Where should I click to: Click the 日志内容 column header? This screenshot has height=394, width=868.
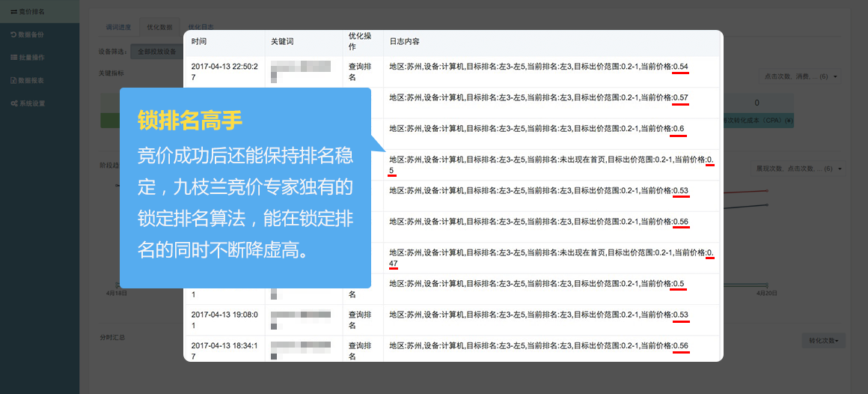[405, 42]
